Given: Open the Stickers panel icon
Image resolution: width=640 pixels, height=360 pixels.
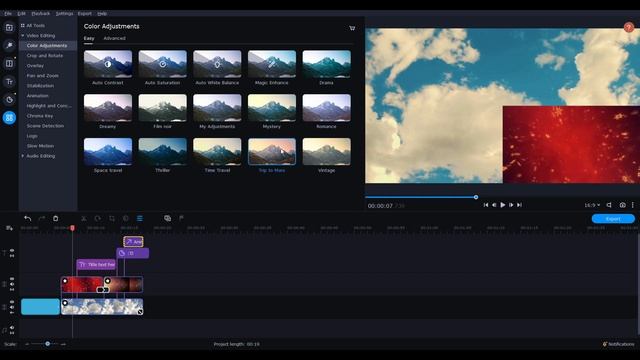Looking at the screenshot, I should pyautogui.click(x=9, y=100).
